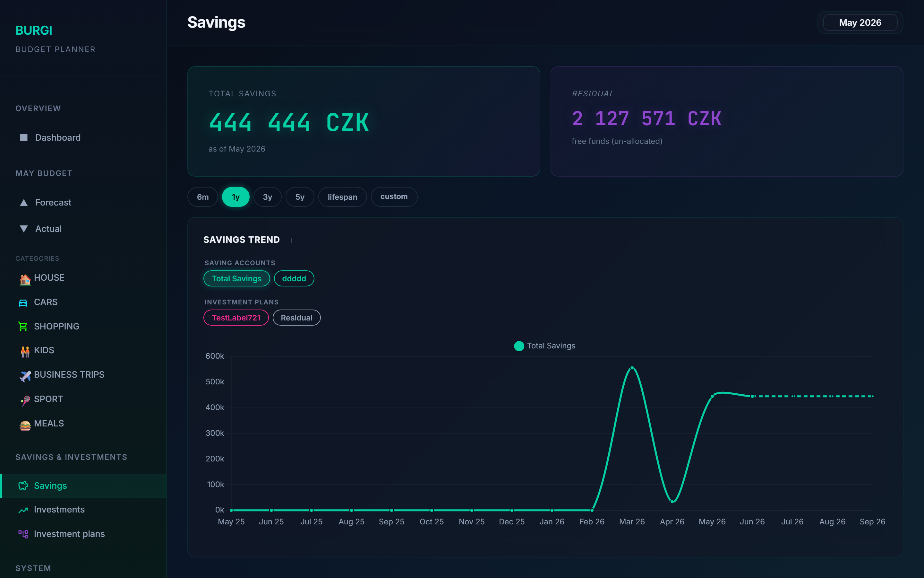Open the MEALS category
The height and width of the screenshot is (578, 924).
(83, 424)
